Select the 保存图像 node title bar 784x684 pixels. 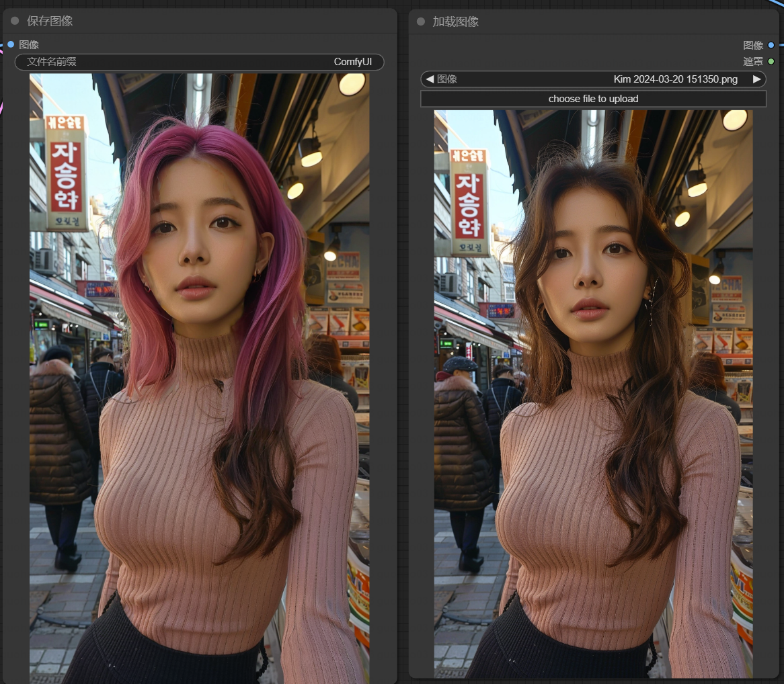tap(202, 21)
